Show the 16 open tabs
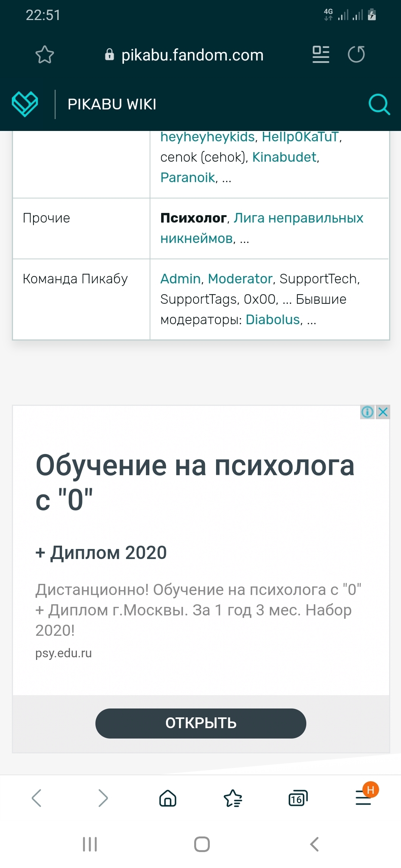The image size is (401, 868). [298, 798]
